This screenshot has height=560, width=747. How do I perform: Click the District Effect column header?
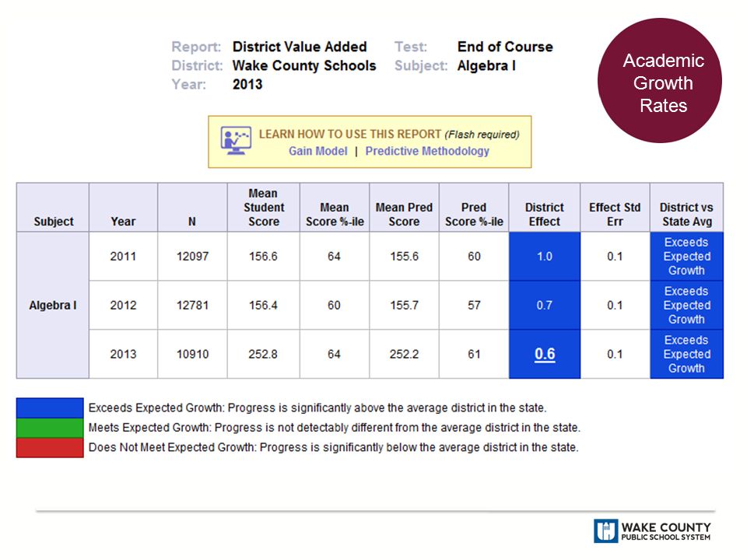[x=545, y=208]
